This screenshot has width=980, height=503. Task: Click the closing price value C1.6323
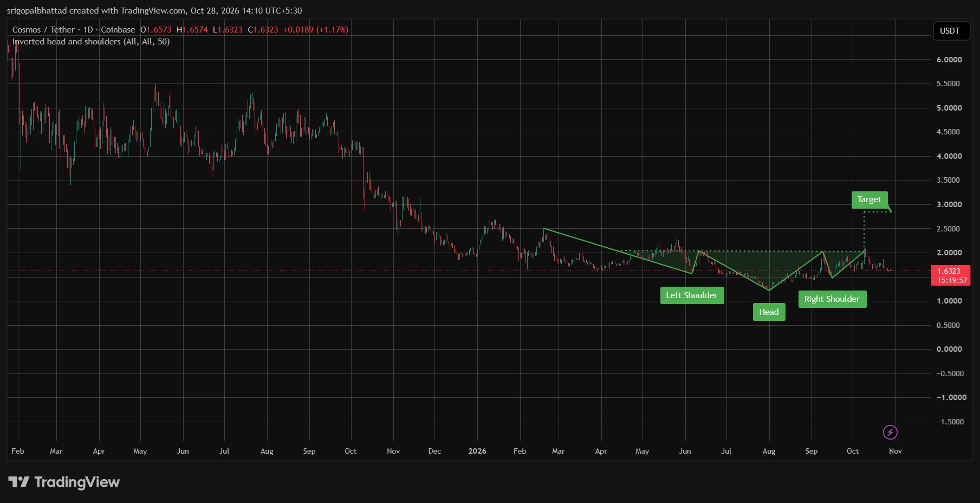pos(263,30)
